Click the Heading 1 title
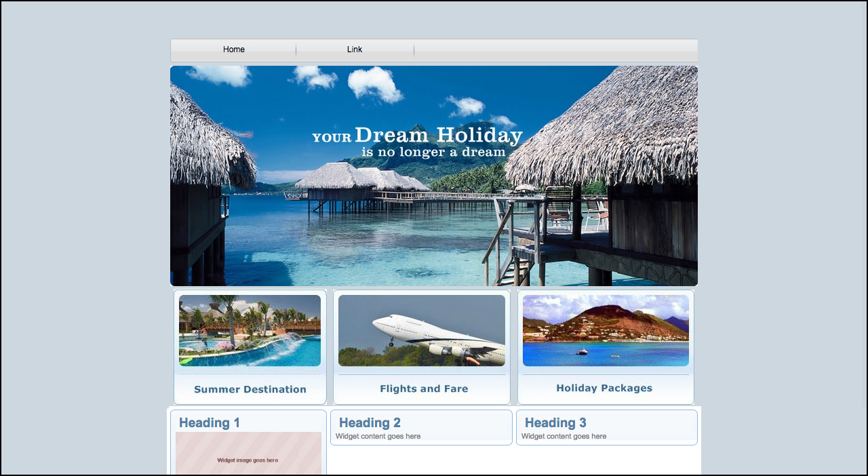Image resolution: width=868 pixels, height=476 pixels. (x=210, y=423)
